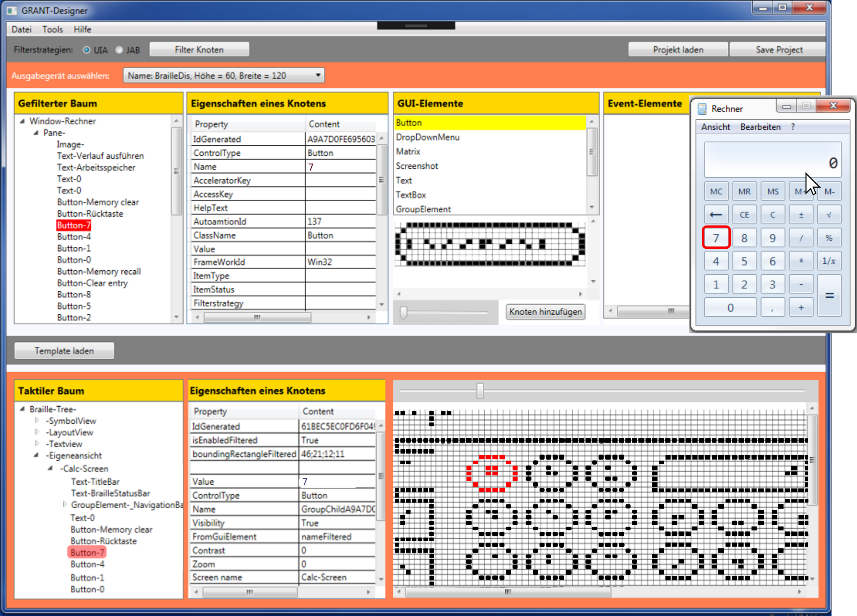Open the Ausgabegerät BrailleDis dropdown
857x616 pixels.
click(224, 75)
